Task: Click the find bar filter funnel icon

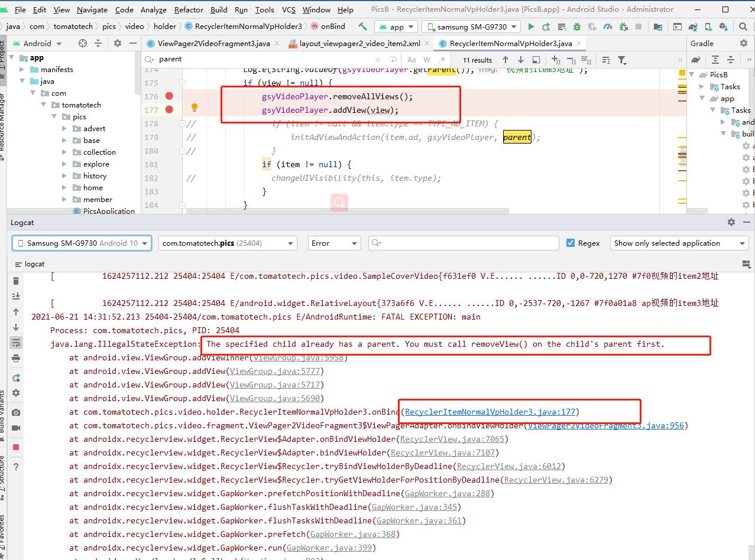Action: coord(622,60)
